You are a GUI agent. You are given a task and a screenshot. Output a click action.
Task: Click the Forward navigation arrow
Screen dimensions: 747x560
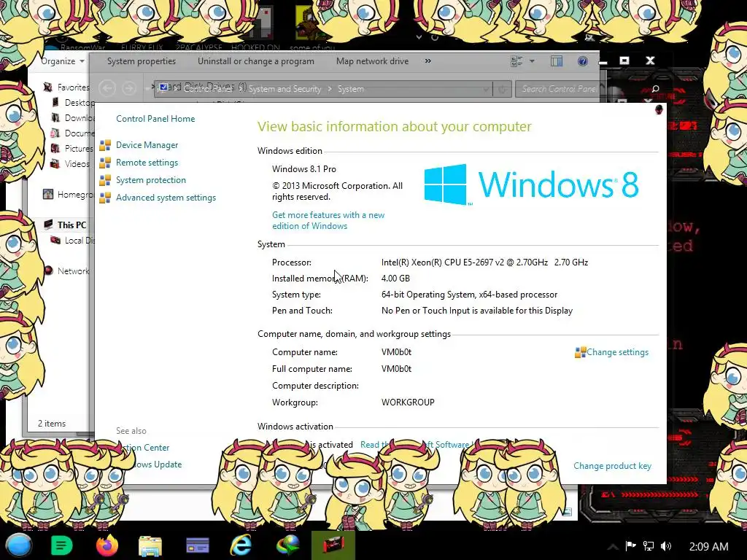coord(128,88)
